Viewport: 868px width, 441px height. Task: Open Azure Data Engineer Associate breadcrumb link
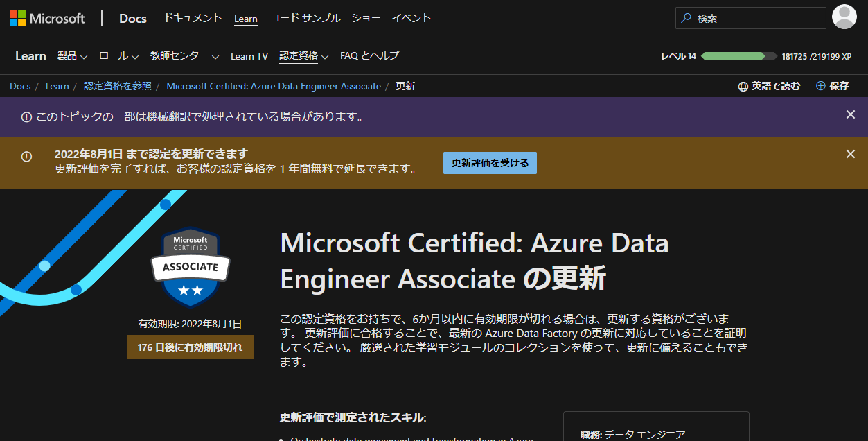click(274, 86)
